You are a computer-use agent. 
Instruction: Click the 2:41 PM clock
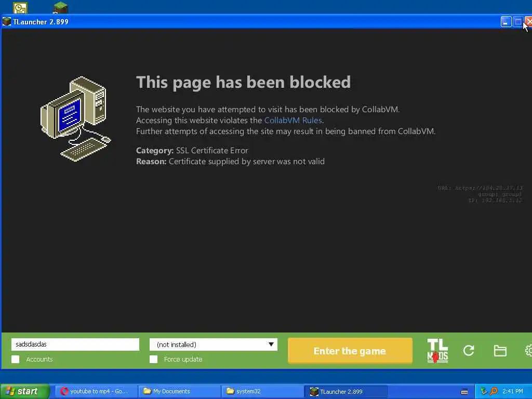pyautogui.click(x=513, y=391)
